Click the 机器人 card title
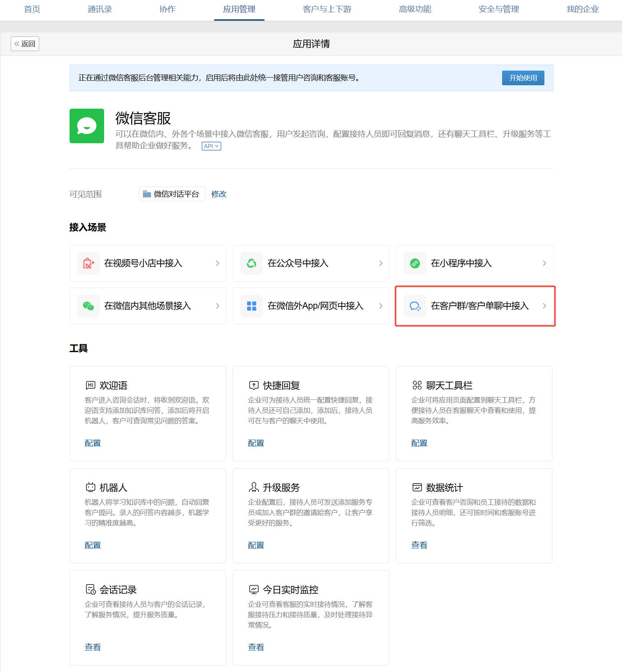This screenshot has height=672, width=622. pyautogui.click(x=113, y=487)
